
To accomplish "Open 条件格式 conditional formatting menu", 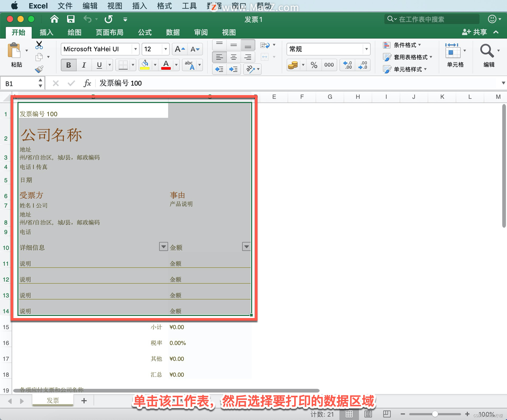I will 402,45.
